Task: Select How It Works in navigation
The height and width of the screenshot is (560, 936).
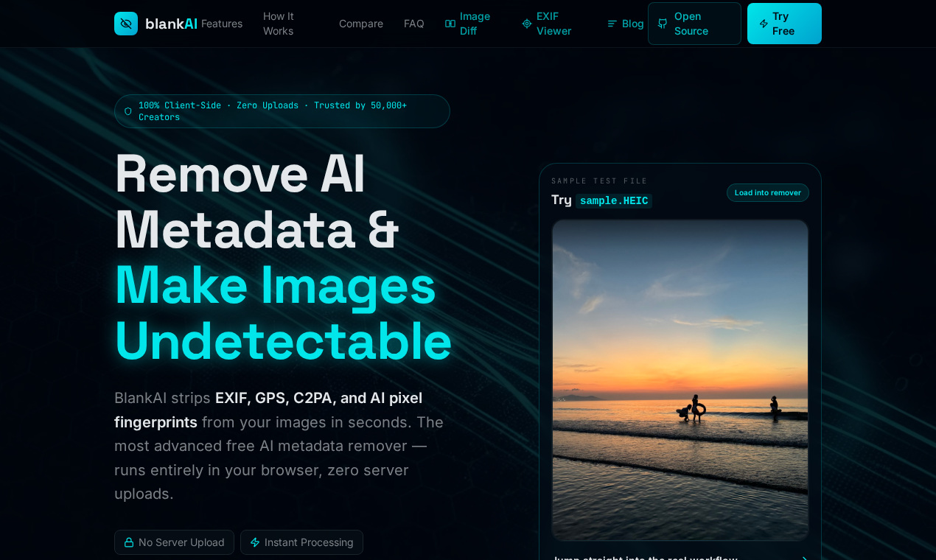Action: tap(279, 23)
